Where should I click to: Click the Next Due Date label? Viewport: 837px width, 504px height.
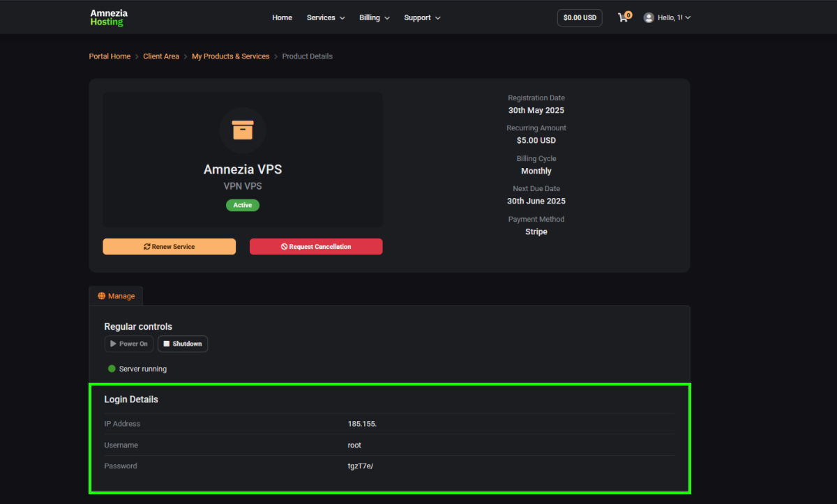(536, 189)
